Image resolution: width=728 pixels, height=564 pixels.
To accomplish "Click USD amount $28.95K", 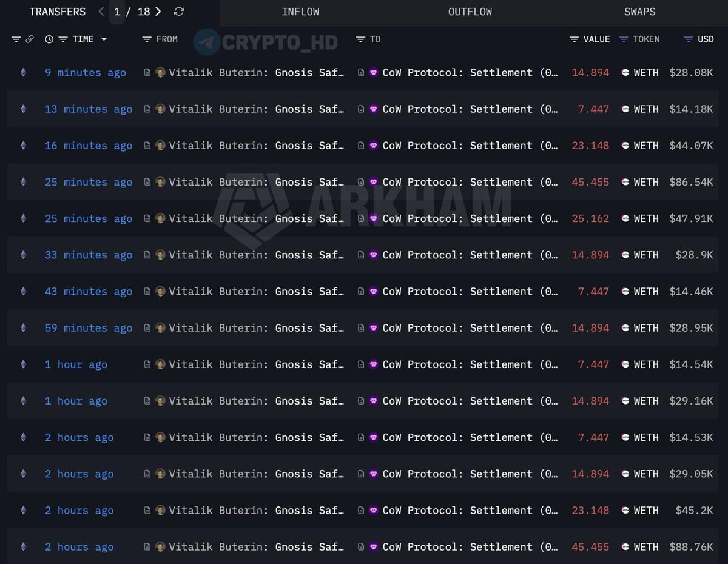I will (x=691, y=327).
